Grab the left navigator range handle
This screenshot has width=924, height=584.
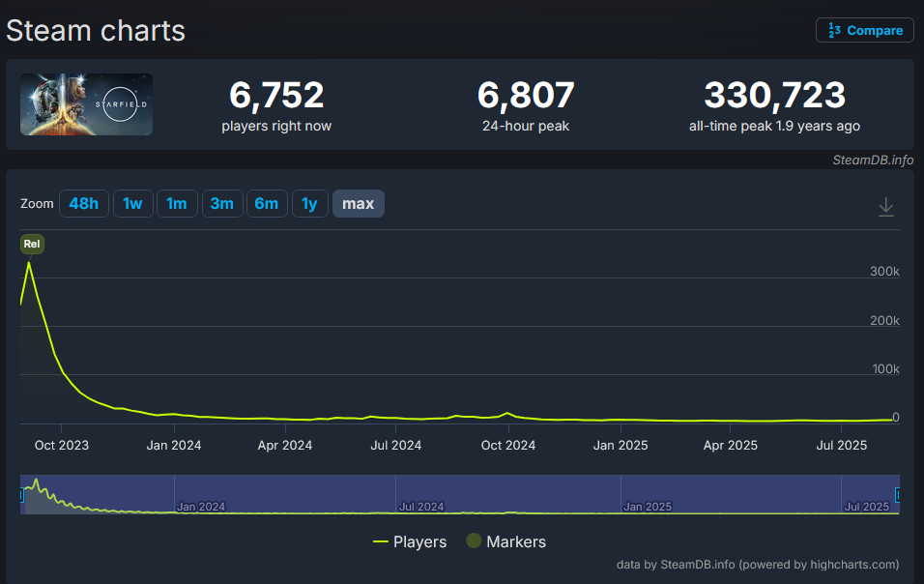[x=22, y=495]
